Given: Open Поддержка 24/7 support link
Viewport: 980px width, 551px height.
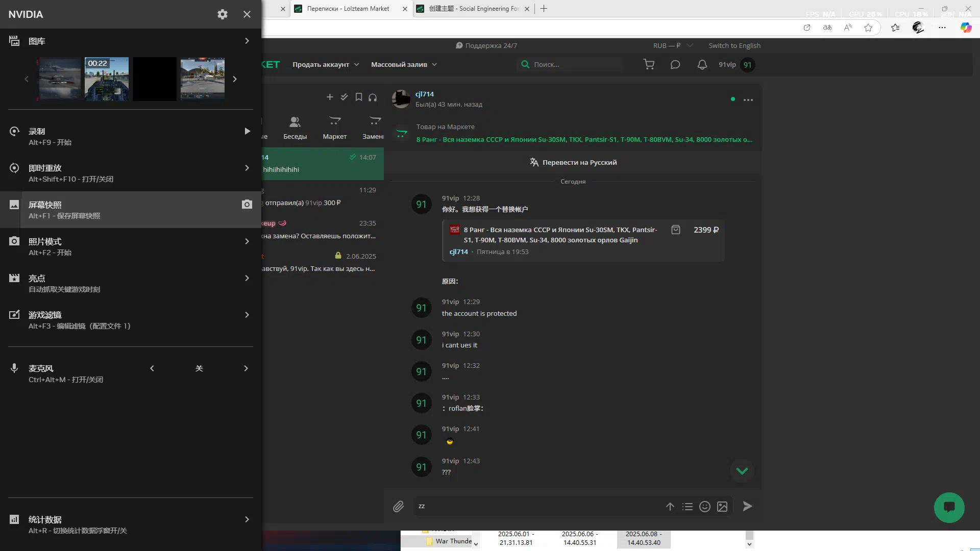Looking at the screenshot, I should click(x=486, y=45).
